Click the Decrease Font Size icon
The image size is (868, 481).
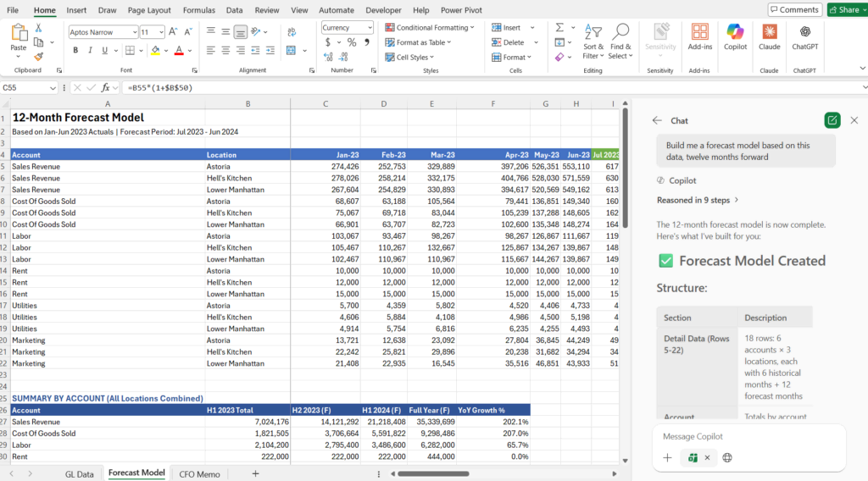[x=188, y=32]
